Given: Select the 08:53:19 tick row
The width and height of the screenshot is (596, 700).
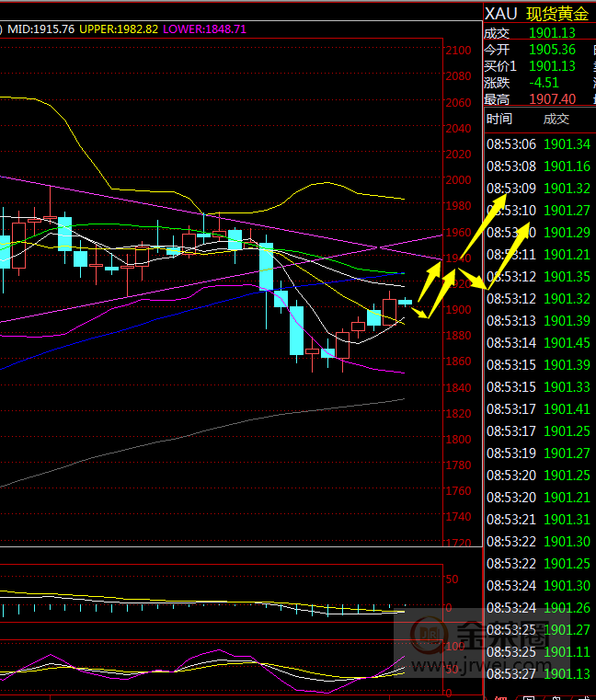Looking at the screenshot, I should coord(538,453).
